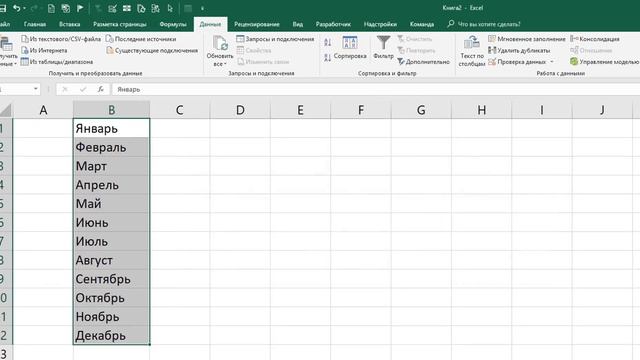This screenshot has width=640, height=360.
Task: Open the Name Box dropdown arrow
Action: pyautogui.click(x=36, y=89)
